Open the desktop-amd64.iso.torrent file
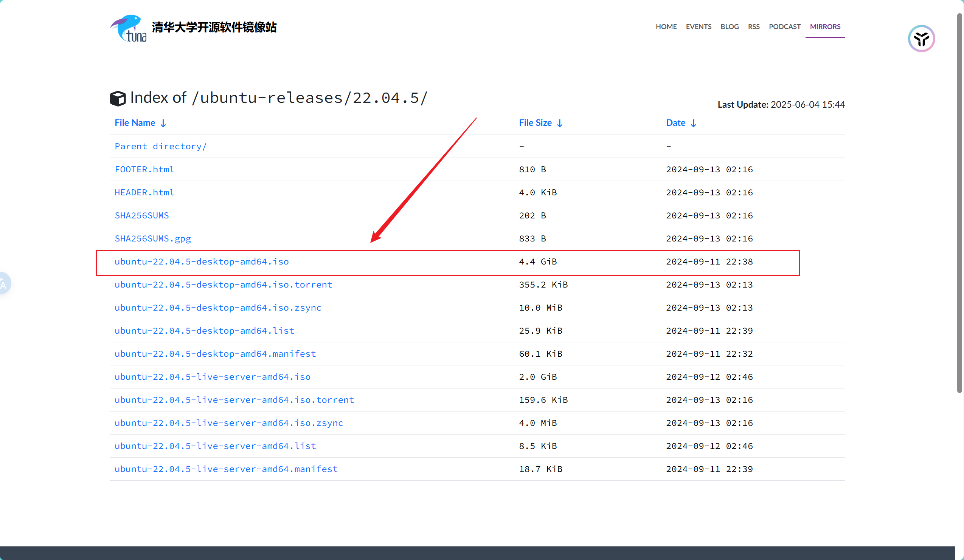This screenshot has width=964, height=560. pyautogui.click(x=224, y=285)
